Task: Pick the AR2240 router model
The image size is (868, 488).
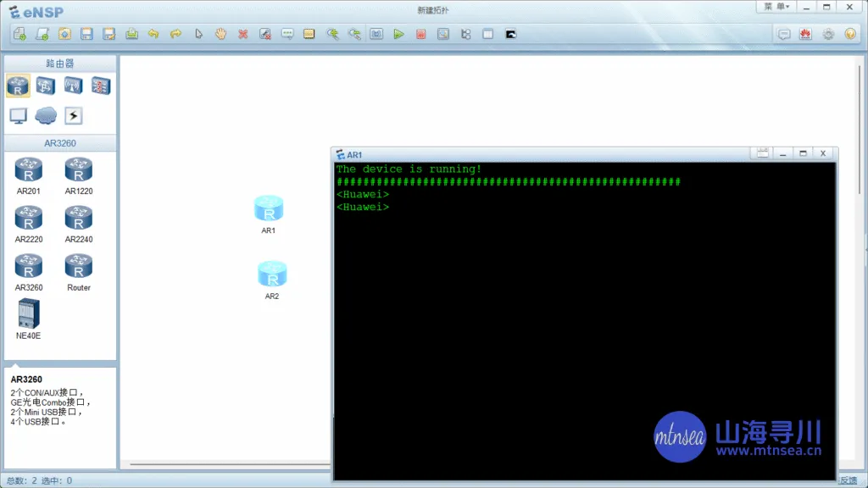Action: coord(79,225)
